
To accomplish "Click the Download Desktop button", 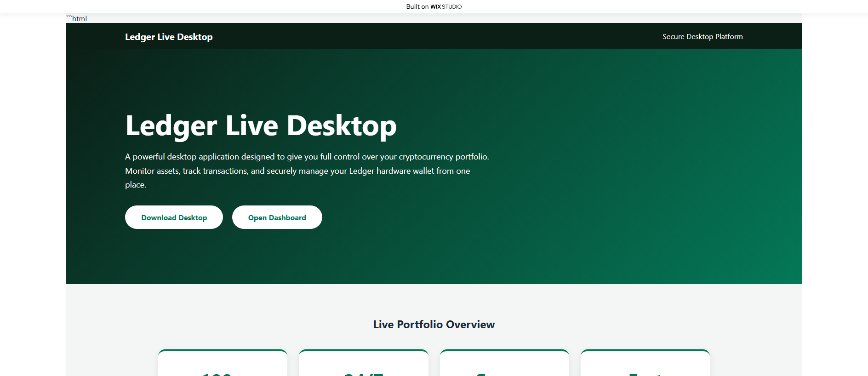I will 174,217.
